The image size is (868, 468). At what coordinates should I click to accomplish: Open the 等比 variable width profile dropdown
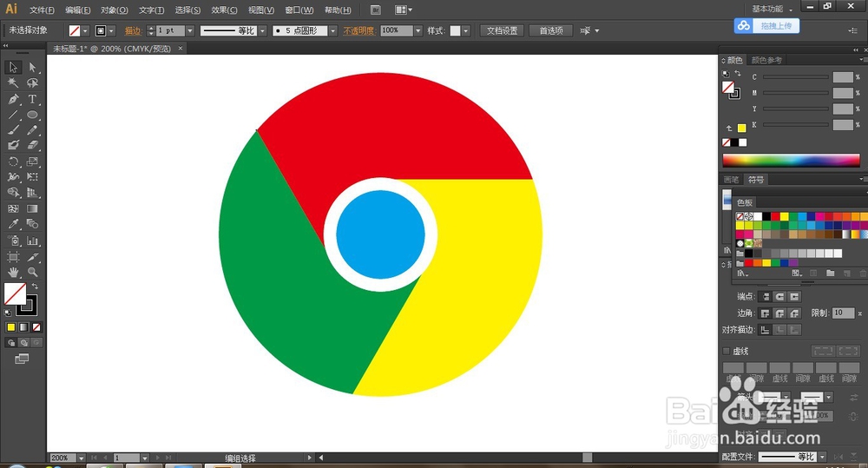tap(262, 31)
